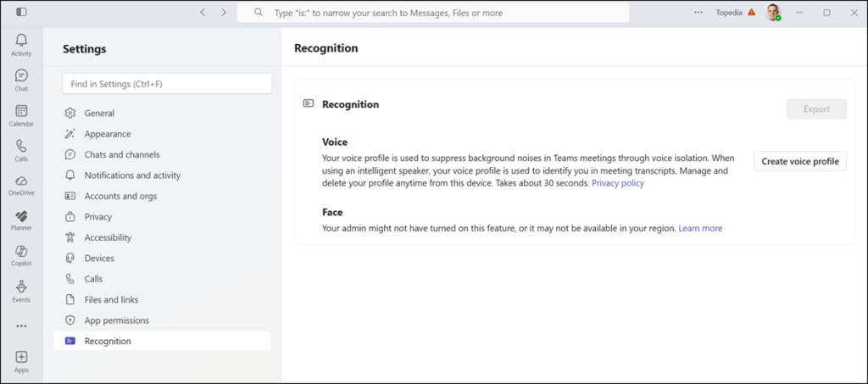
Task: Open Accessibility settings
Action: click(x=162, y=237)
